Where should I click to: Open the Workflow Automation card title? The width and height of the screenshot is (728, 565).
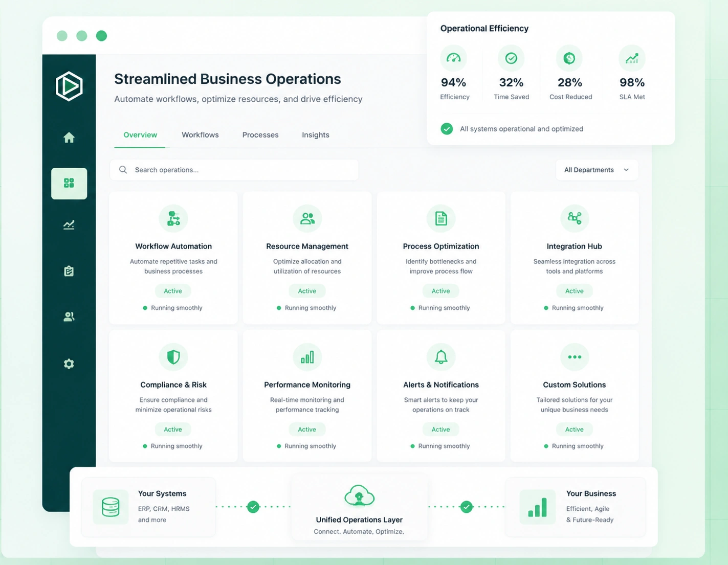[x=173, y=246]
